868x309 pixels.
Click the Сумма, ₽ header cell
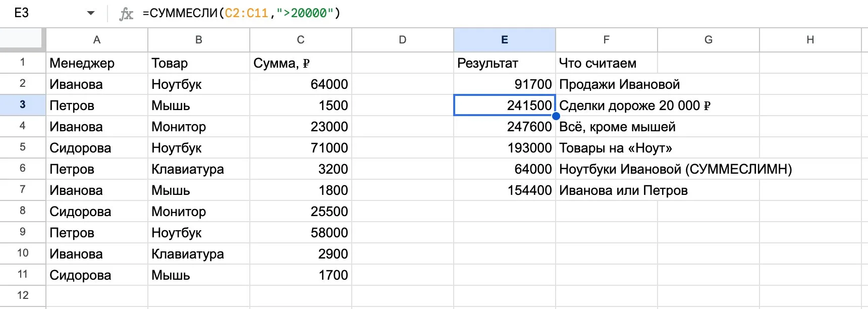tap(301, 63)
